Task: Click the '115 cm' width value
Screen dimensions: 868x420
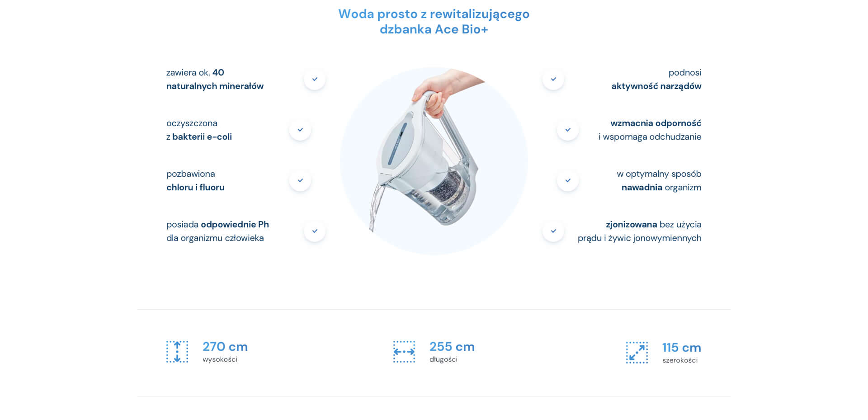Action: click(682, 348)
